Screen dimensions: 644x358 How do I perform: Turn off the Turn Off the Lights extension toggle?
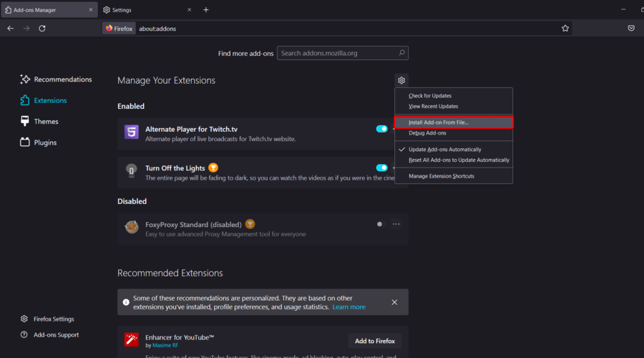point(381,168)
